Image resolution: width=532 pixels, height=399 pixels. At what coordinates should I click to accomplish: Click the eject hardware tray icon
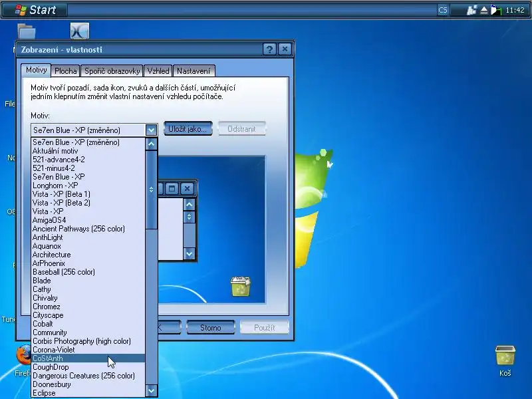click(x=484, y=10)
